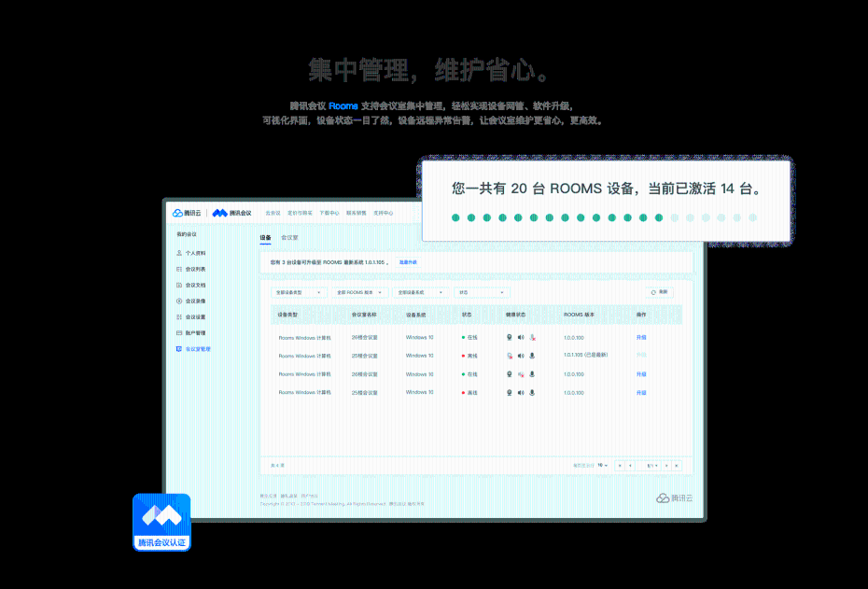The height and width of the screenshot is (589, 868).
Task: Click microphone icon in the last table row
Action: [x=532, y=392]
